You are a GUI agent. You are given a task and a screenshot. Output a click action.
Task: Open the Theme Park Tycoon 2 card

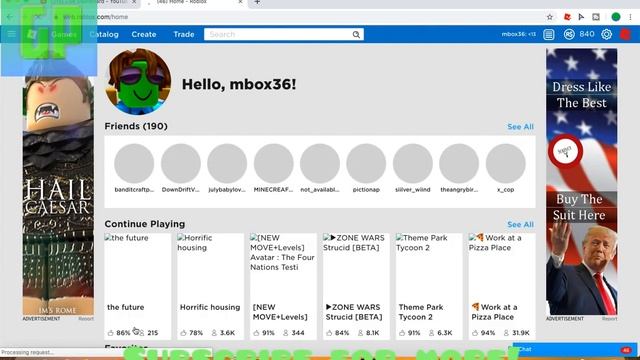click(429, 286)
